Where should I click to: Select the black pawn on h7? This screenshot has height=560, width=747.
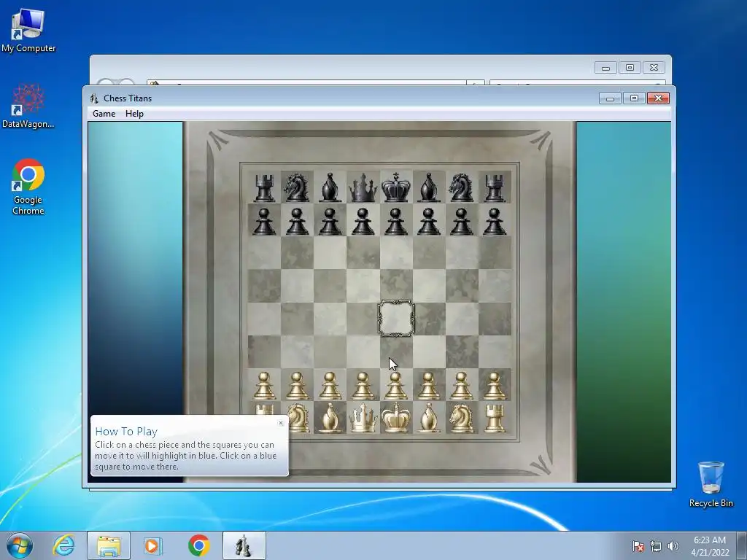(495, 222)
